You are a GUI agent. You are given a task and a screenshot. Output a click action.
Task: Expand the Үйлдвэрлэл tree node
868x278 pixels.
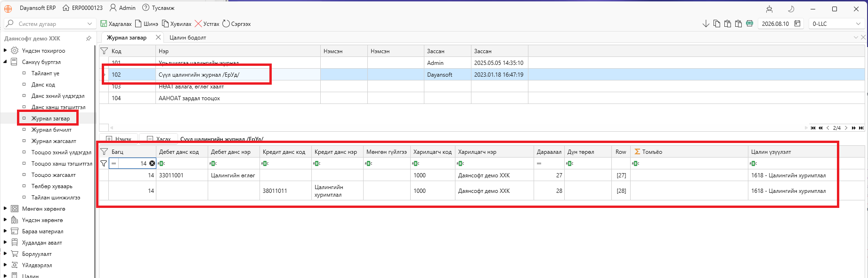[5, 265]
